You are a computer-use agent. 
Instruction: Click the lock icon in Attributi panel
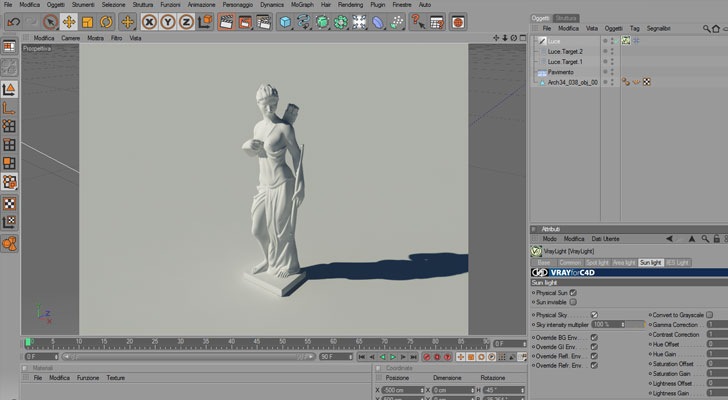[716, 239]
